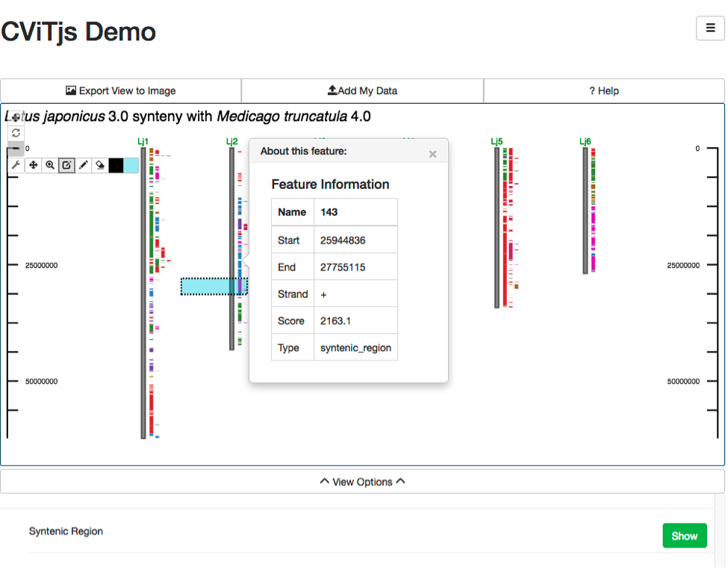The image size is (728, 570).
Task: Click the green Show button
Action: (x=685, y=536)
